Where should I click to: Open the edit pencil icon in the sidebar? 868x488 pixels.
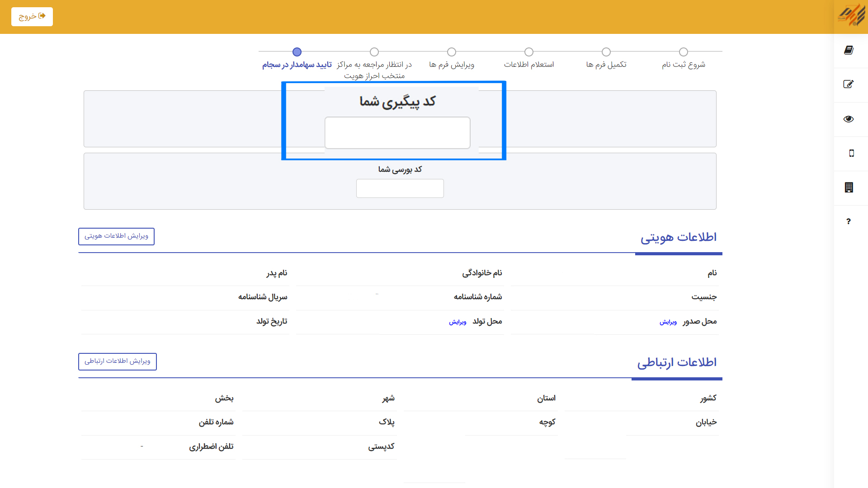849,84
